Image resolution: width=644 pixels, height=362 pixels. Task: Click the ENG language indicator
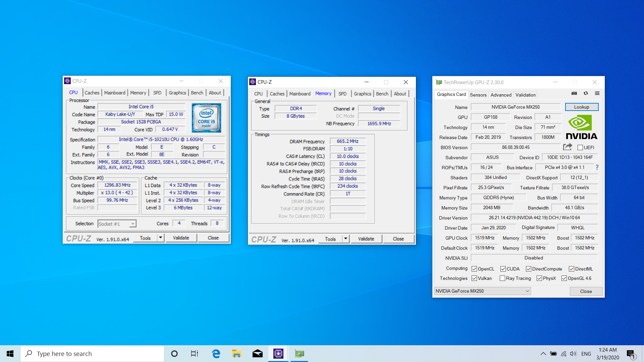[586, 354]
